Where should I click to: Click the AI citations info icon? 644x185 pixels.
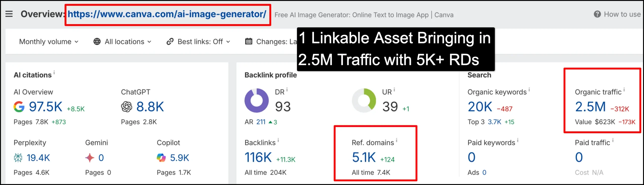click(54, 72)
